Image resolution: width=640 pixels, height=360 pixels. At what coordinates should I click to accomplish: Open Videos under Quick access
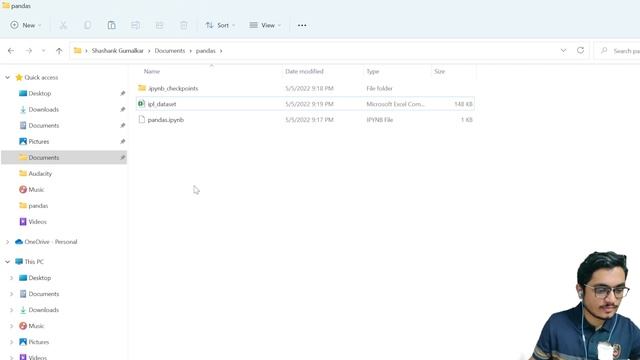(37, 222)
